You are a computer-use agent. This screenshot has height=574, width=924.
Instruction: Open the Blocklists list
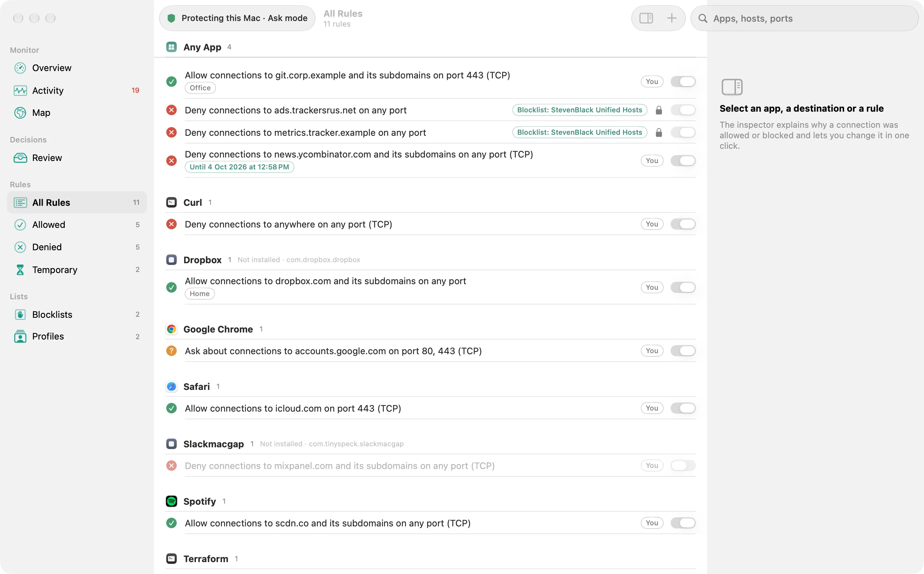pyautogui.click(x=77, y=314)
